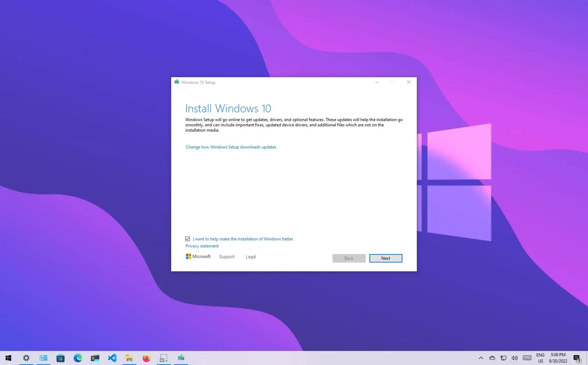Open the Start menu

pyautogui.click(x=8, y=358)
